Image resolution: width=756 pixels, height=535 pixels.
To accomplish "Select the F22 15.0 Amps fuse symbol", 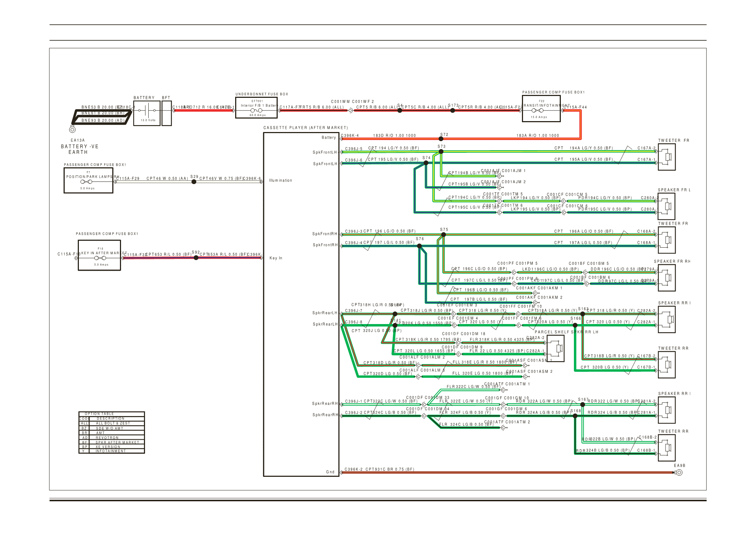I will (538, 110).
